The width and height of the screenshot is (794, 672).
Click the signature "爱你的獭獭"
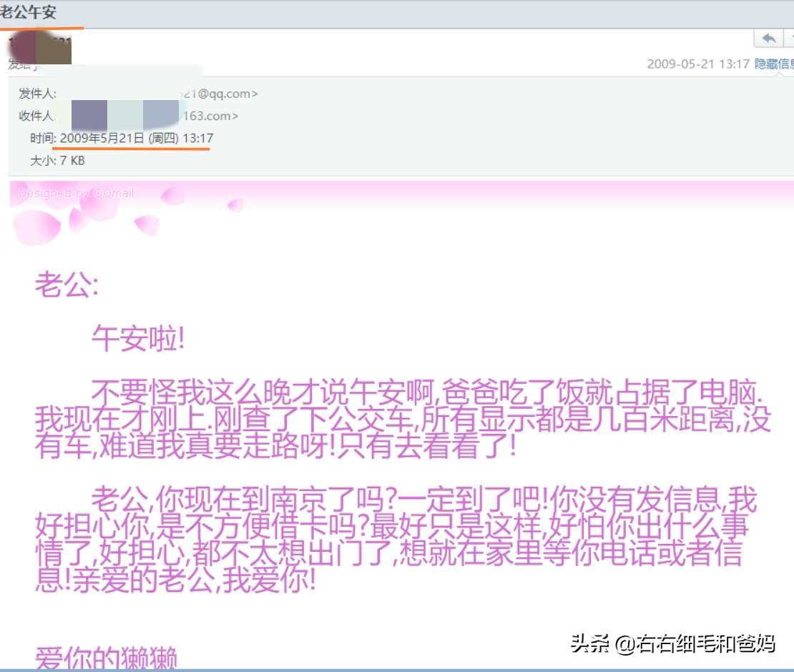click(x=106, y=658)
